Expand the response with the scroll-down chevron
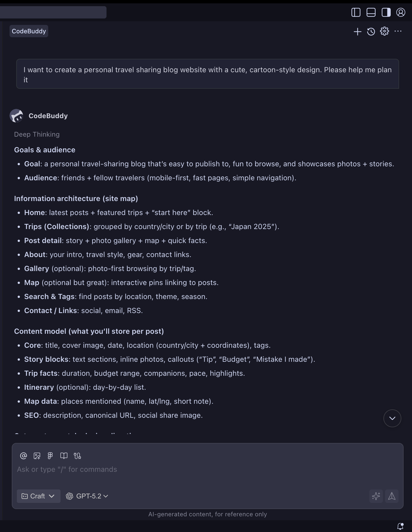Viewport: 412px width, 532px height. coord(392,418)
